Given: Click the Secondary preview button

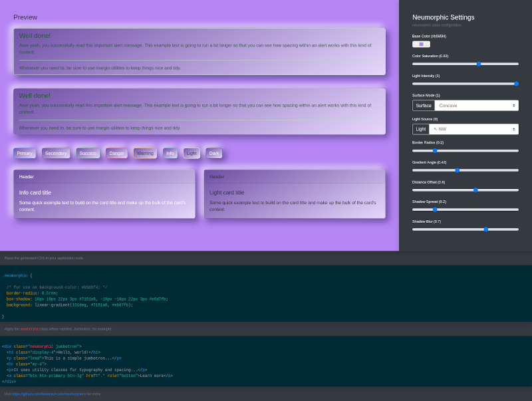Looking at the screenshot, I should pyautogui.click(x=56, y=153).
